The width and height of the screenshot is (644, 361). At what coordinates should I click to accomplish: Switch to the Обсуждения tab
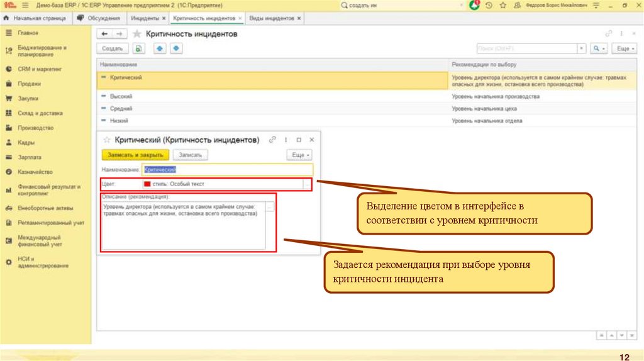tap(99, 18)
